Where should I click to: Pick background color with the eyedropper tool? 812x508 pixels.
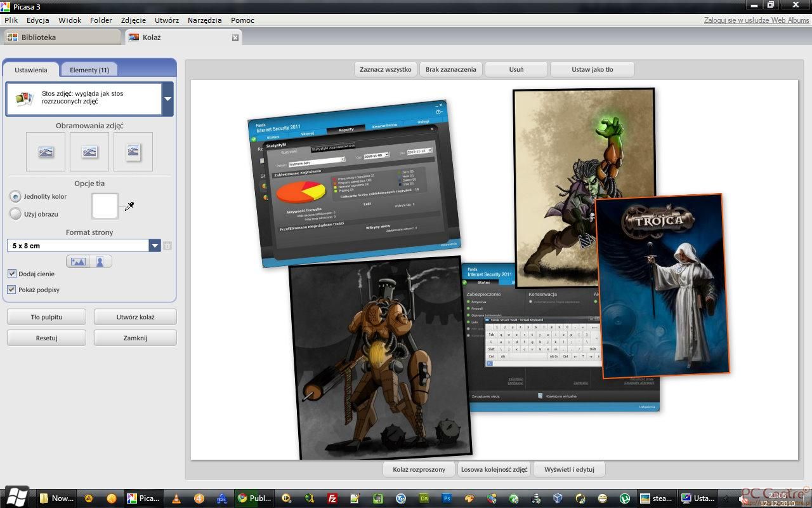[x=129, y=206]
